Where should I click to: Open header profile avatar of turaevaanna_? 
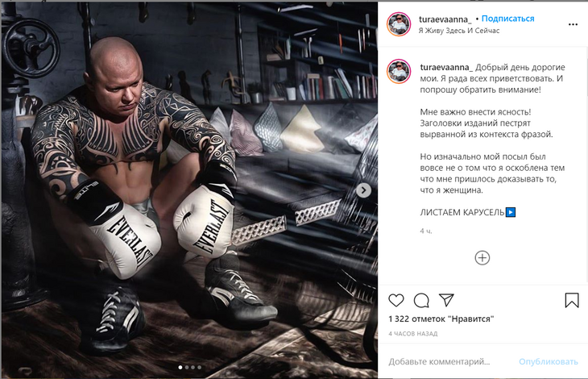click(x=399, y=24)
